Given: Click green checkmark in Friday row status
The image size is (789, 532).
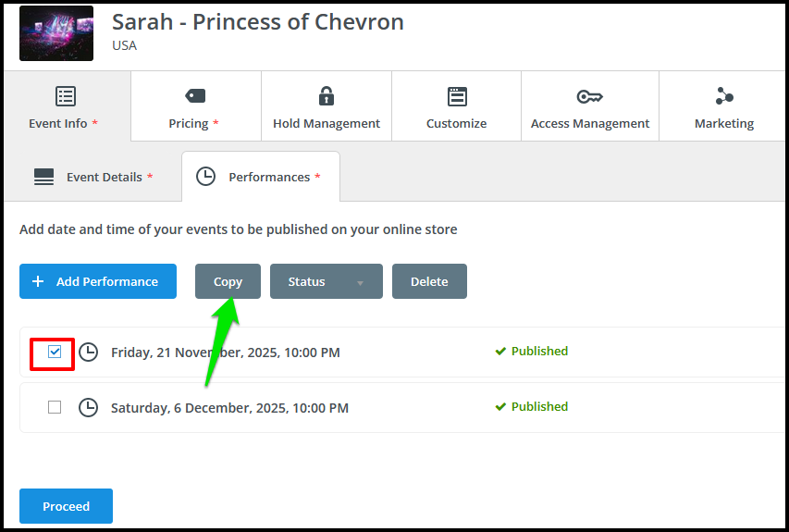Looking at the screenshot, I should point(500,352).
